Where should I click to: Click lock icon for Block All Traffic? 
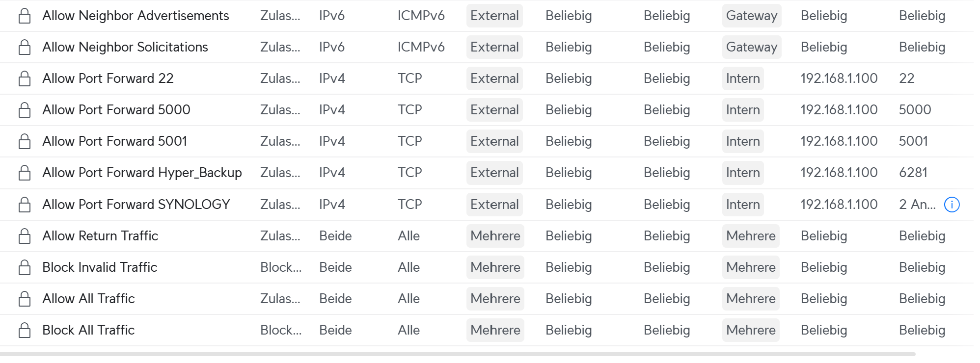[x=25, y=330]
